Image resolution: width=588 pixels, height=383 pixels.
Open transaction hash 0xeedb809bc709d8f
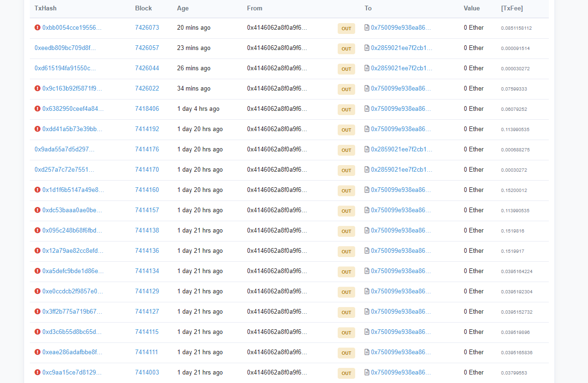click(65, 48)
